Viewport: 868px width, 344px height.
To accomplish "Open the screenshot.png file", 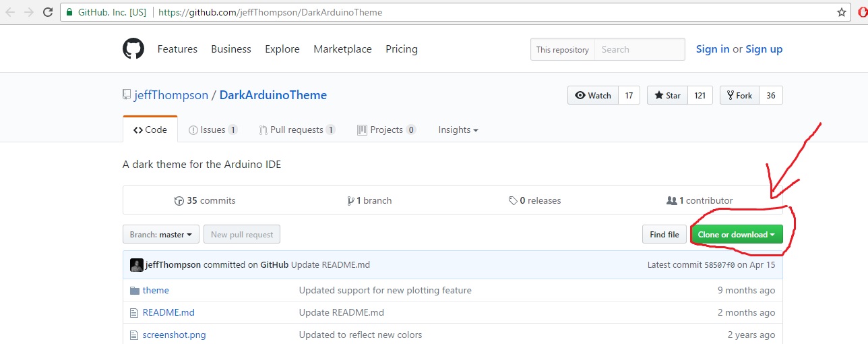I will (x=175, y=335).
